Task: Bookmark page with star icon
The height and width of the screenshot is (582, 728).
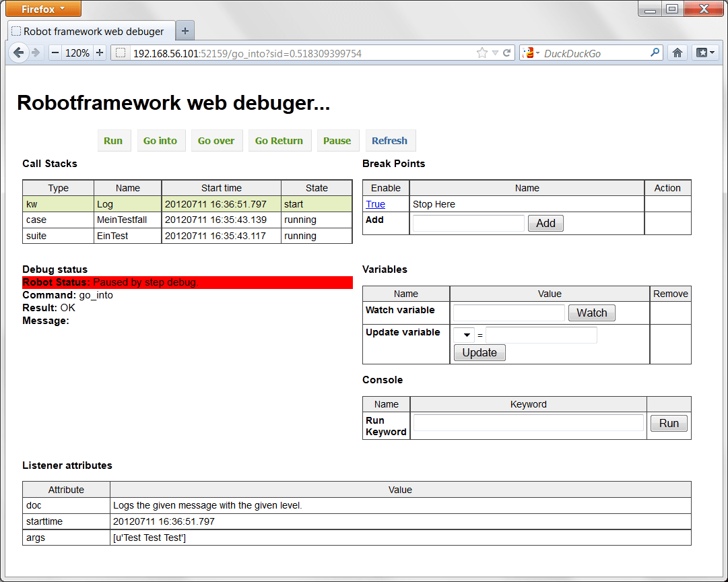Action: (x=482, y=53)
